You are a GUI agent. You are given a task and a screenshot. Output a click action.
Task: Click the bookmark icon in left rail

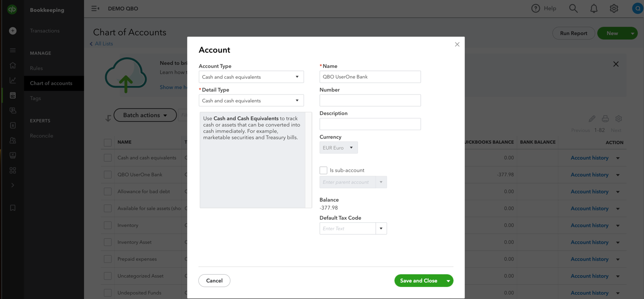click(x=13, y=208)
